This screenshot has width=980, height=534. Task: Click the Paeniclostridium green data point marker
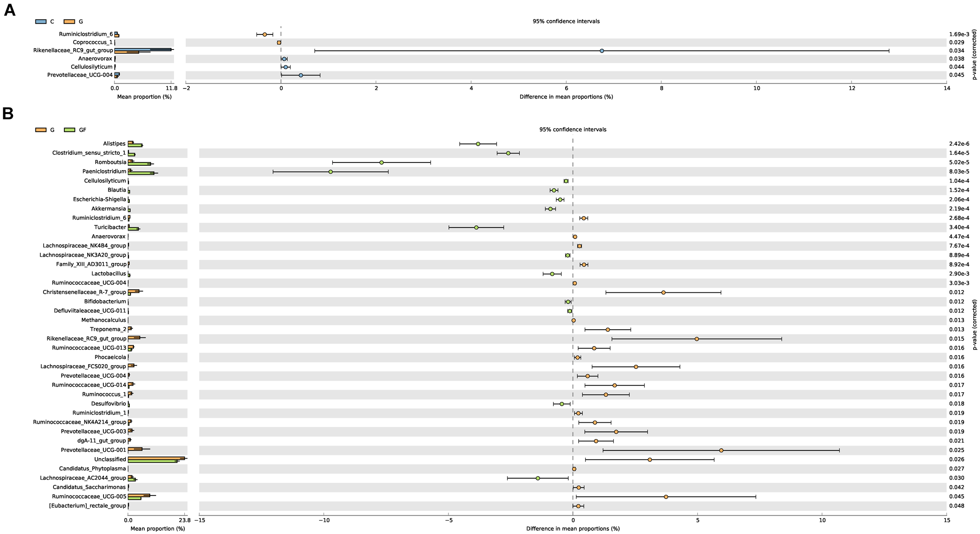[x=330, y=172]
